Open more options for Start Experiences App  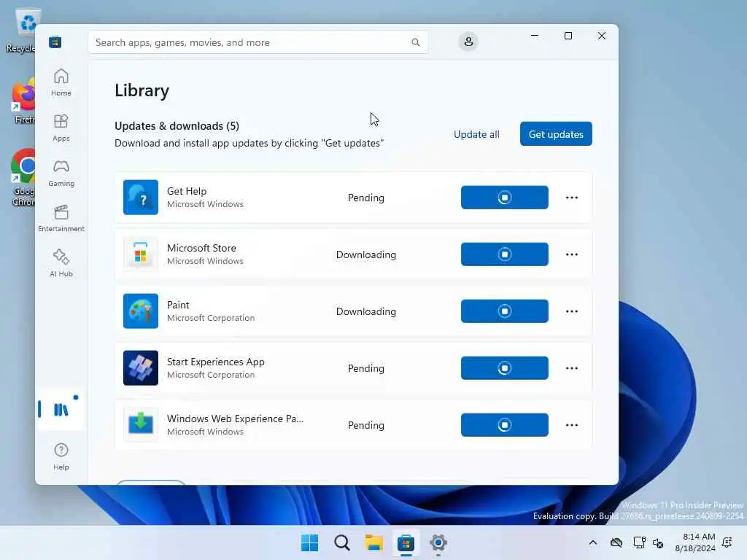[x=572, y=367]
